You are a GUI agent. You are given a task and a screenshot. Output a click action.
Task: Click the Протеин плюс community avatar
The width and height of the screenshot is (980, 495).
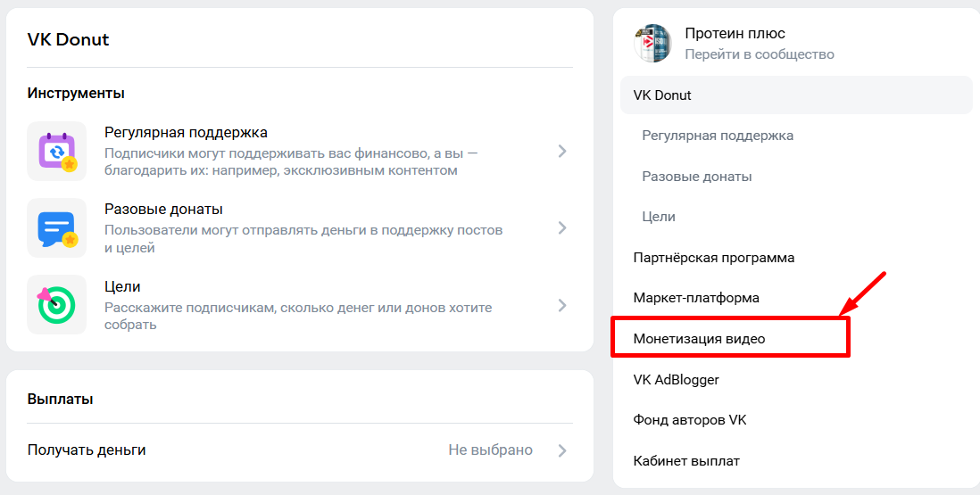coord(652,44)
